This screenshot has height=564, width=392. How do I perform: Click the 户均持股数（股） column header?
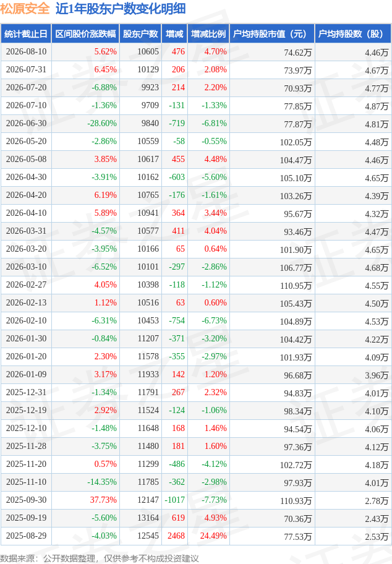tap(353, 34)
